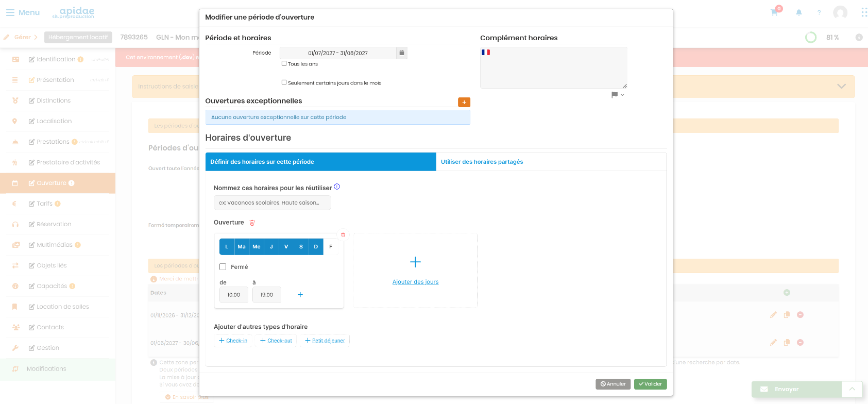Check Seulement certains jours dans le mois
The image size is (868, 404).
coord(284,82)
